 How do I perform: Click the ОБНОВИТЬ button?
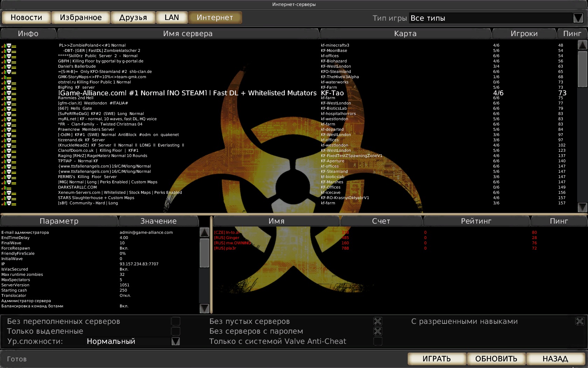[x=496, y=359]
